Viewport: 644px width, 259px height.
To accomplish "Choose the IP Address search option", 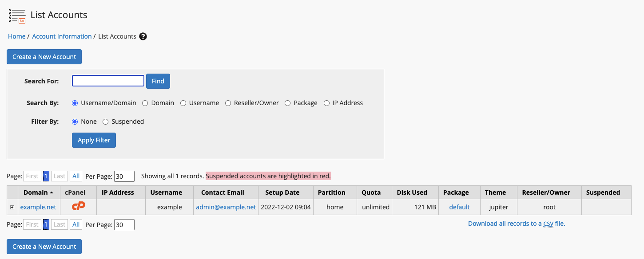I will tap(327, 103).
